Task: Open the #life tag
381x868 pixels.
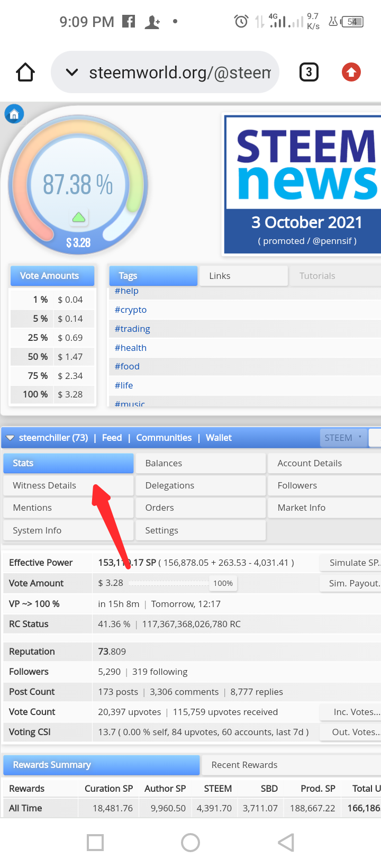Action: click(x=124, y=385)
